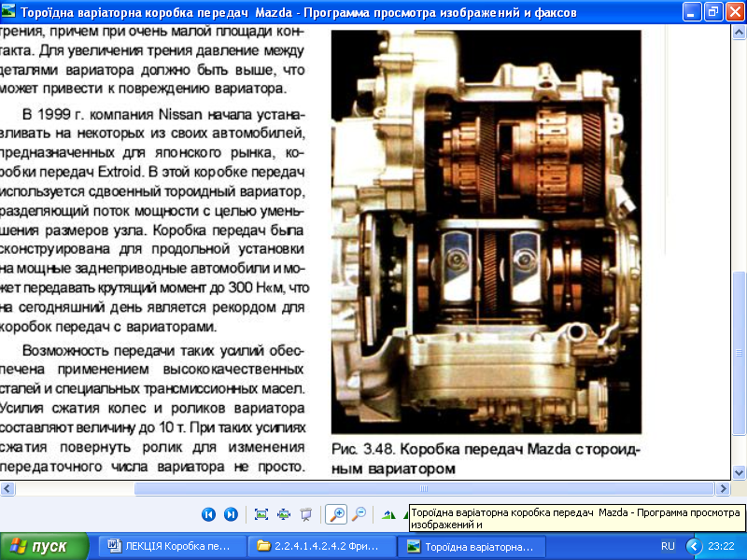This screenshot has width=747, height=560.
Task: Click the Mazda gearbox cutaway photo
Action: pyautogui.click(x=486, y=231)
